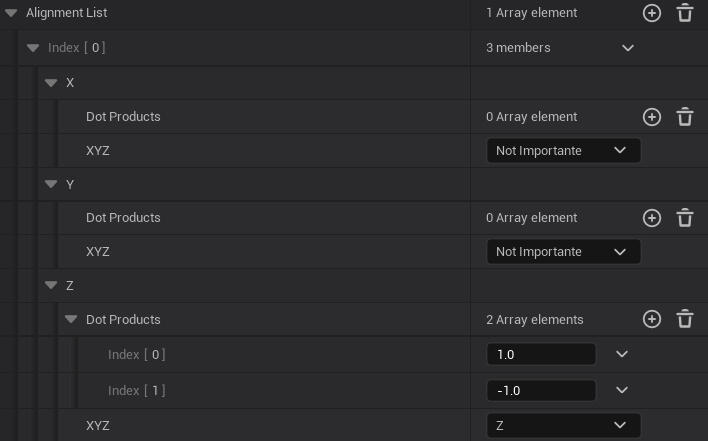Image resolution: width=708 pixels, height=441 pixels.
Task: Collapse the X struct row
Action: click(51, 83)
